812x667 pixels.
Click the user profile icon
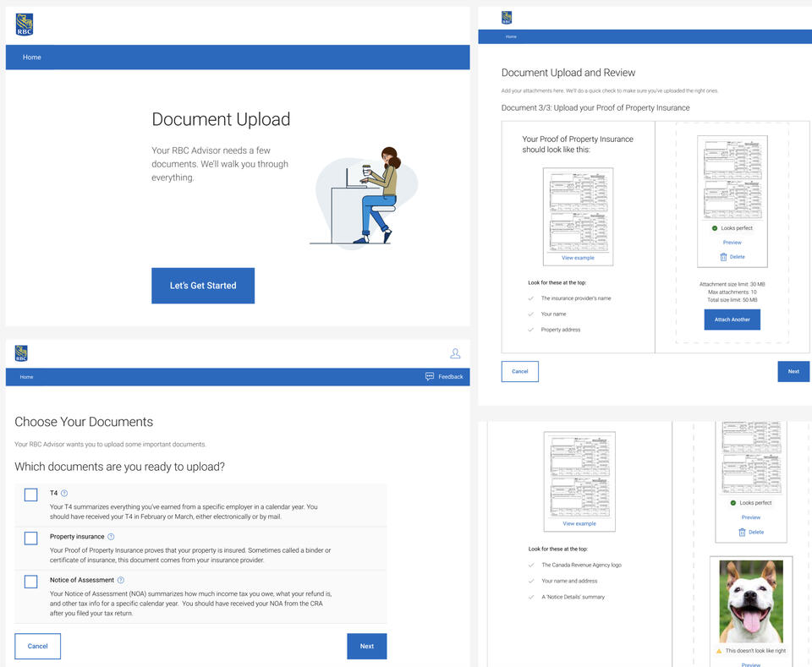[x=455, y=353]
